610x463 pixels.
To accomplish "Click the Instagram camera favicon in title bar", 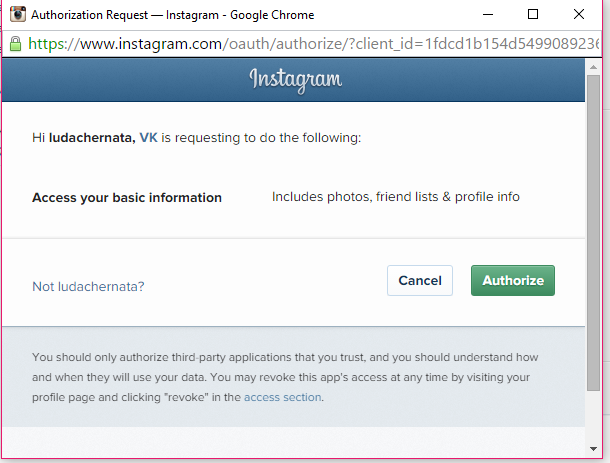I will click(x=18, y=14).
